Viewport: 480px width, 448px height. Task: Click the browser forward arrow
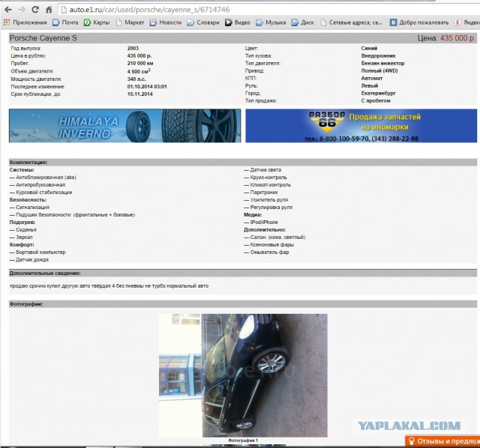click(x=22, y=10)
